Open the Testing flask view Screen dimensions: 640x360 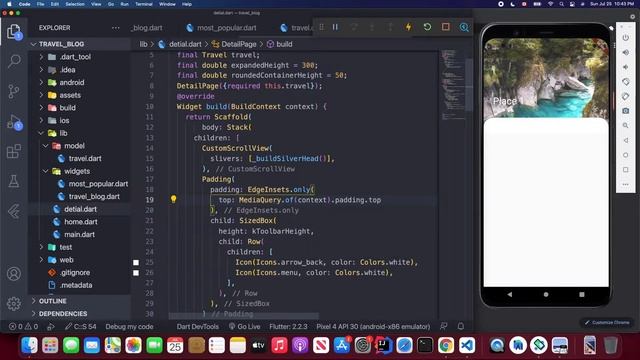pyautogui.click(x=14, y=181)
